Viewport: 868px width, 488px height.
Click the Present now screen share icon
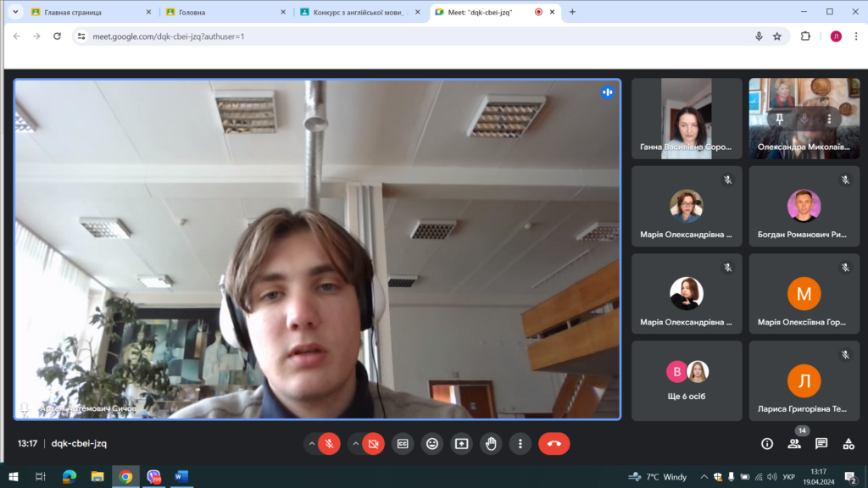pyautogui.click(x=461, y=443)
